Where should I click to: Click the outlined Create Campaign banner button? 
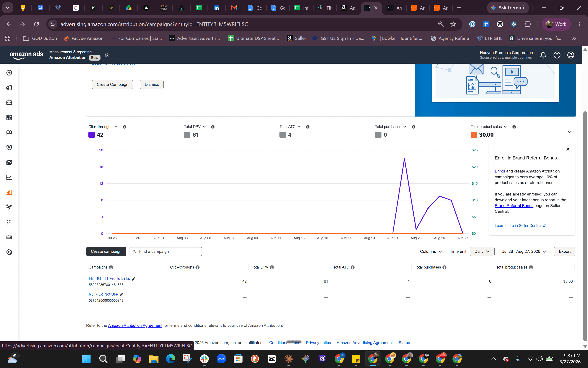[113, 85]
